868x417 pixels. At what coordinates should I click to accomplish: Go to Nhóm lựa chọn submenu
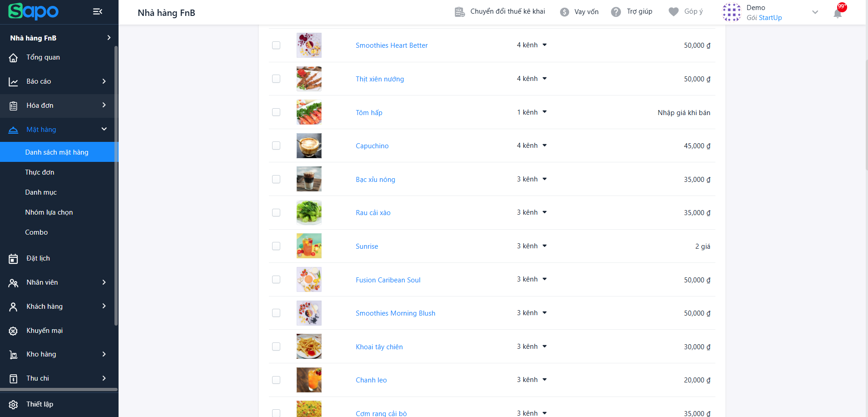click(49, 212)
